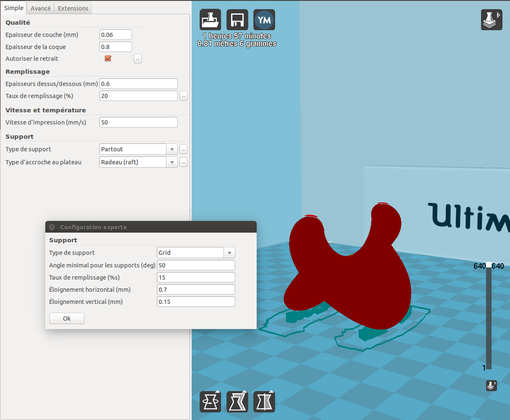Click the Éloignement vertical field

point(196,302)
